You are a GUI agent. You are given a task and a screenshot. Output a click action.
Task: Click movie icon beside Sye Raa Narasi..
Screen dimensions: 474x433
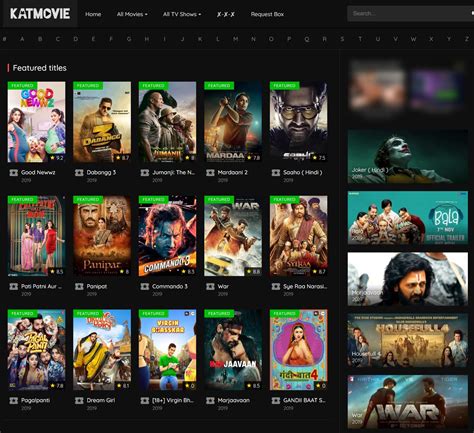coord(275,287)
